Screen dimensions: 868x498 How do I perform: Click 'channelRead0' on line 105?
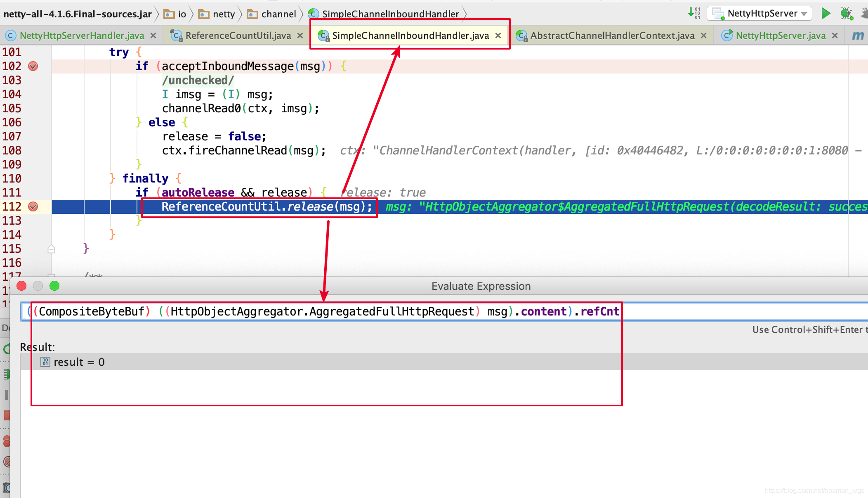[x=201, y=109]
